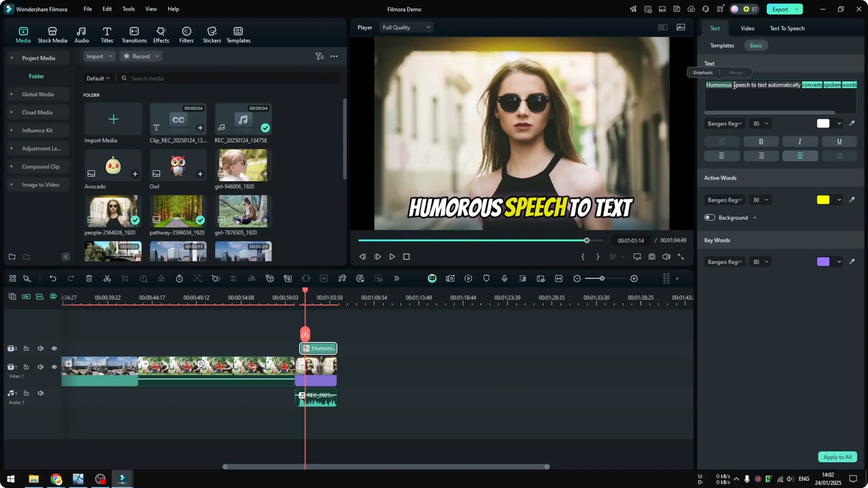Take a snapshot with the camera icon
868x488 pixels.
[x=652, y=257]
